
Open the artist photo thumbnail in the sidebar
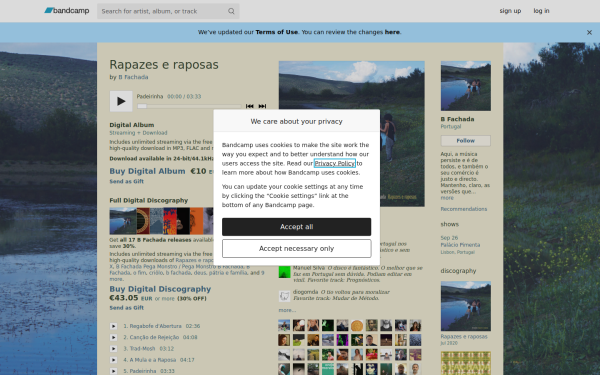(466, 86)
